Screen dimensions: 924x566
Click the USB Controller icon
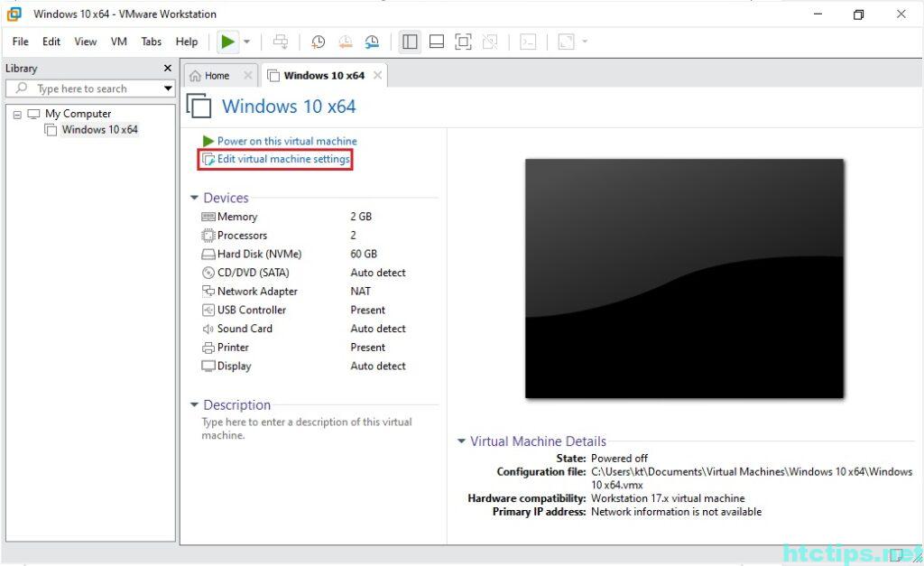(208, 311)
